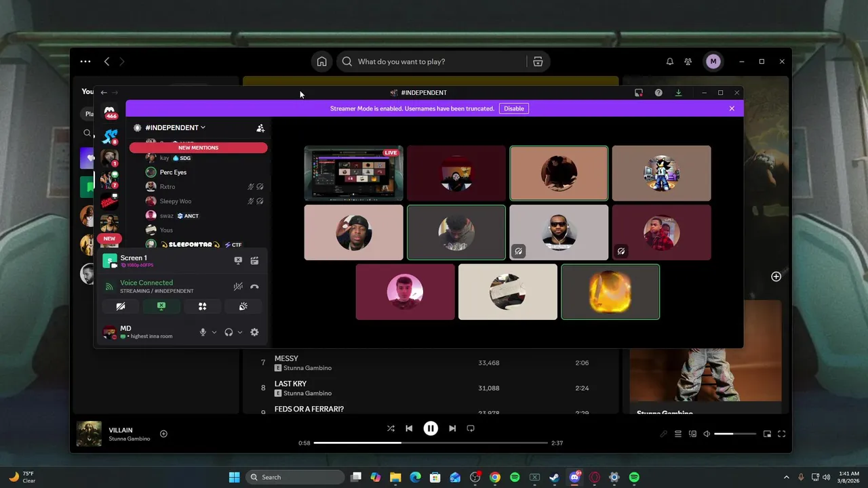Image resolution: width=868 pixels, height=488 pixels.
Task: Skip to next track in Spotify
Action: tap(452, 428)
